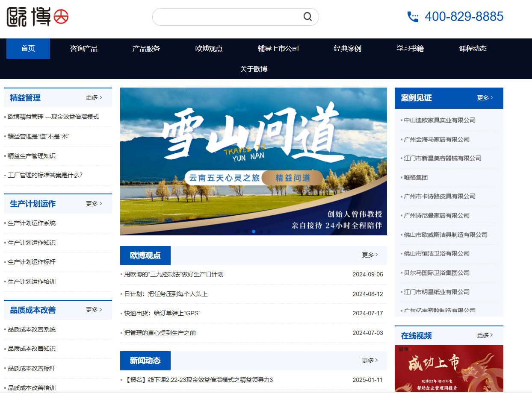Click the 成功上市 video thumbnail
Image resolution: width=532 pixels, height=393 pixels.
(x=449, y=370)
